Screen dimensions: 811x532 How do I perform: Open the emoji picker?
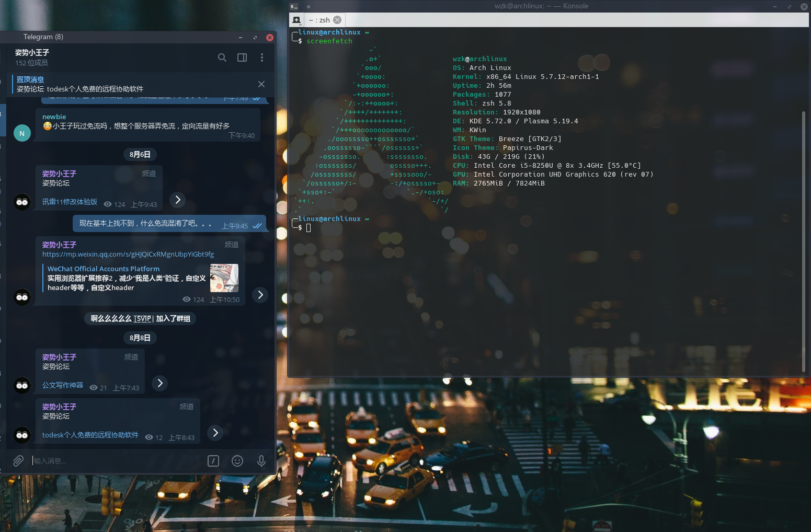tap(237, 460)
